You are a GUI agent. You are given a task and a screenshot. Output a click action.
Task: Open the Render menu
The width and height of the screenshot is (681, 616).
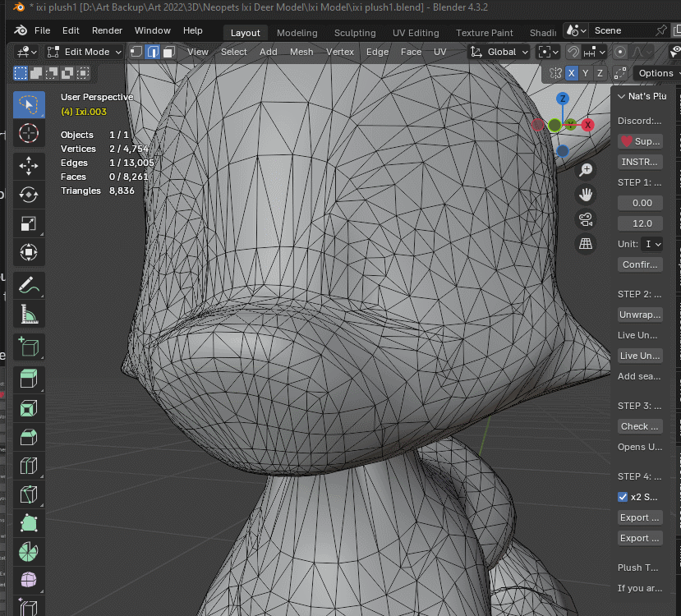pos(107,30)
